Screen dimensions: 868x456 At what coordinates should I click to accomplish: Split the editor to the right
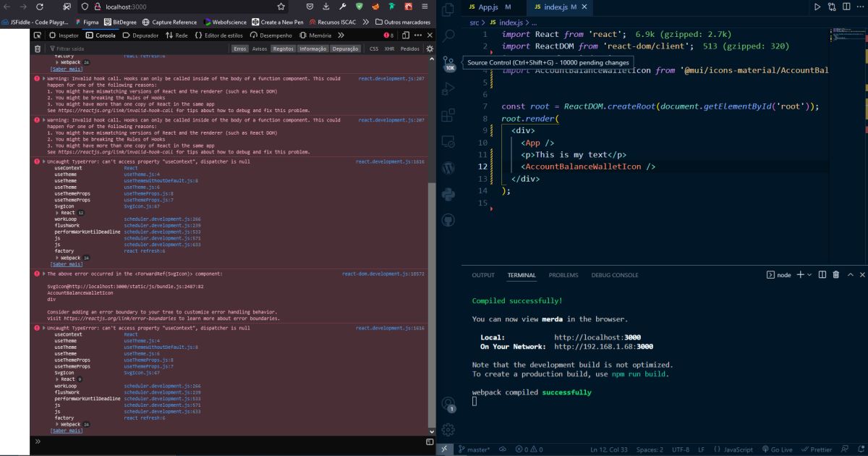[x=845, y=7]
